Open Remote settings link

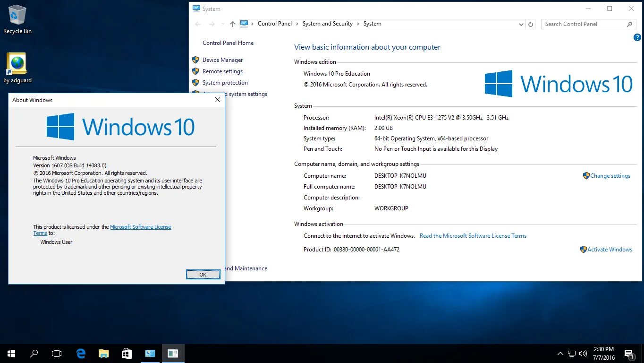(222, 71)
